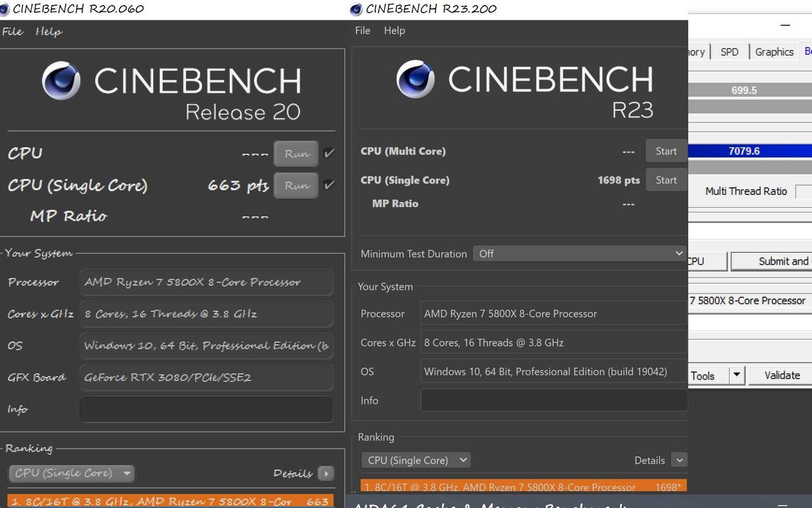Toggle the CPU (Single Core) checkbox in R20
The width and height of the screenshot is (812, 508).
(329, 185)
